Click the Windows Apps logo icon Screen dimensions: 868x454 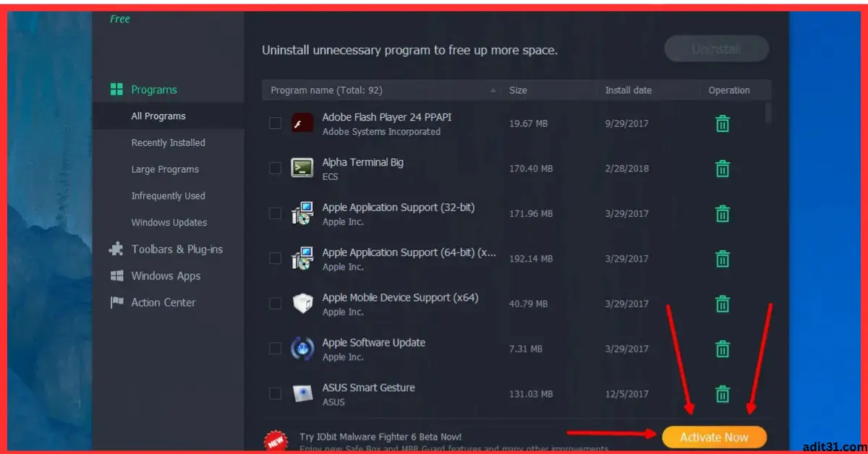pyautogui.click(x=116, y=276)
